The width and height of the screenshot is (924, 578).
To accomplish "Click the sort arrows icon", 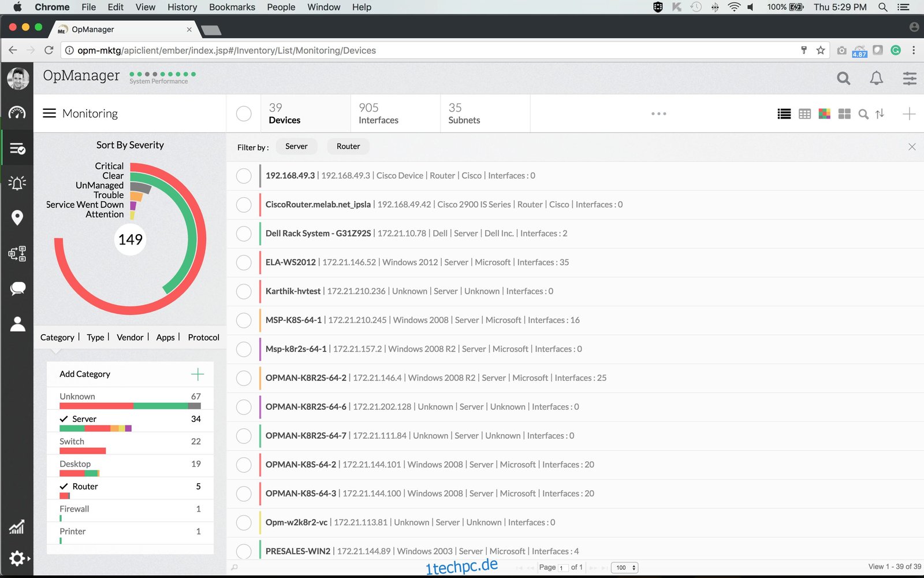I will click(x=880, y=114).
